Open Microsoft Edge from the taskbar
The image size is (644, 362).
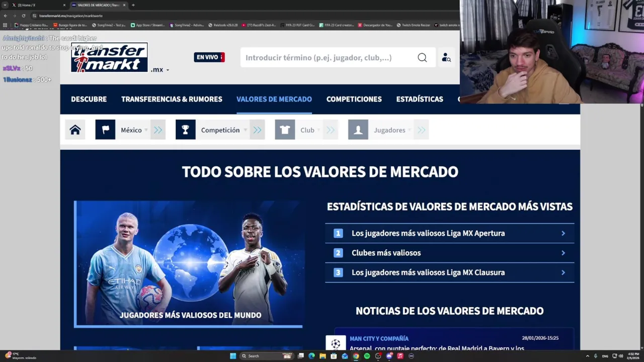311,356
